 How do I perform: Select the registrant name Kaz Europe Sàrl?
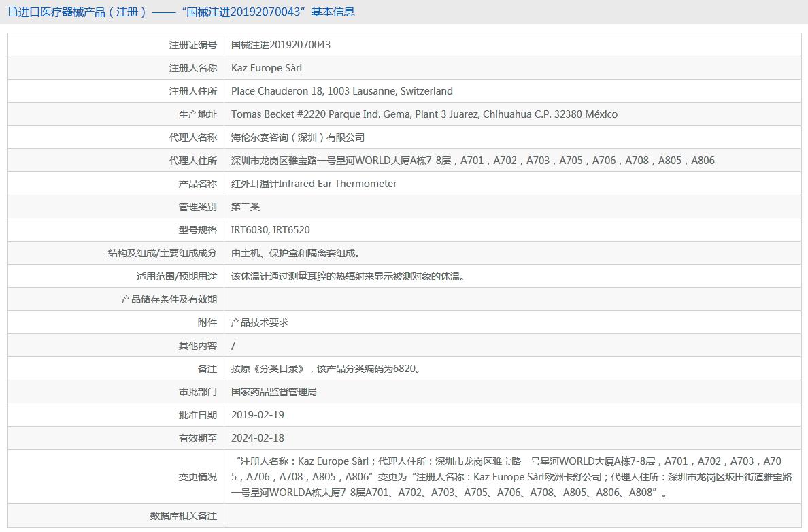(267, 68)
